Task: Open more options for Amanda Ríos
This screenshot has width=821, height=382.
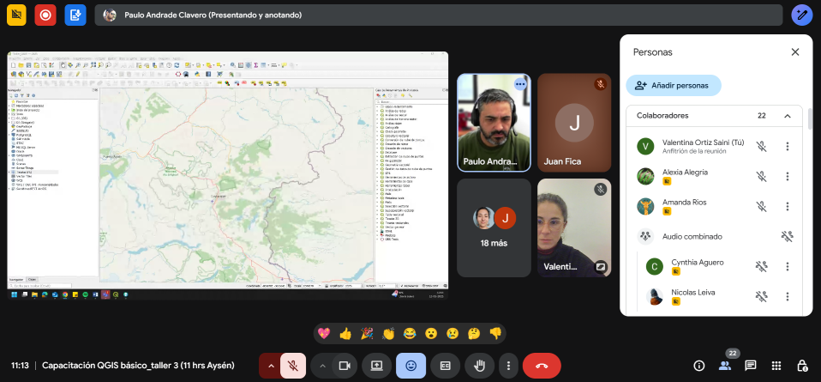Action: click(787, 206)
